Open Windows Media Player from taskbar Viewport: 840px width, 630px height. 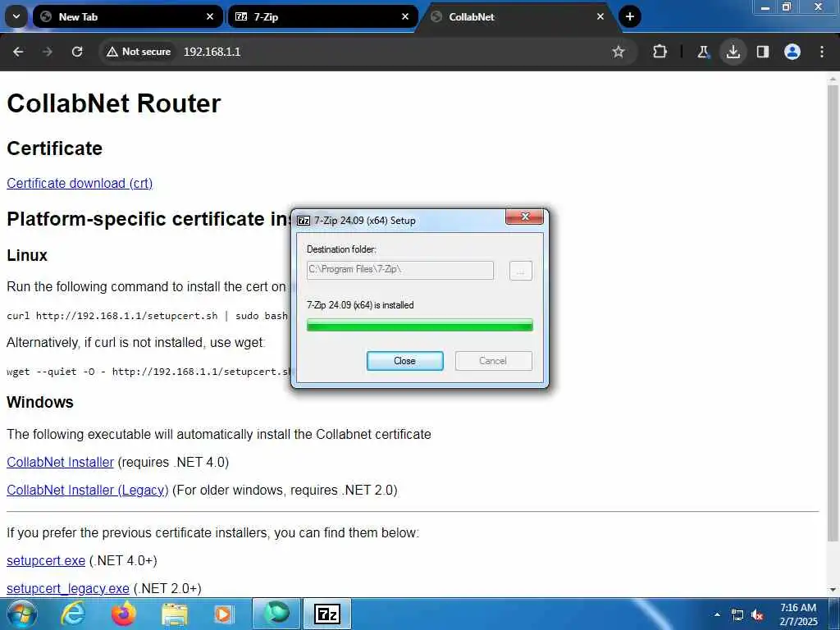pos(224,614)
